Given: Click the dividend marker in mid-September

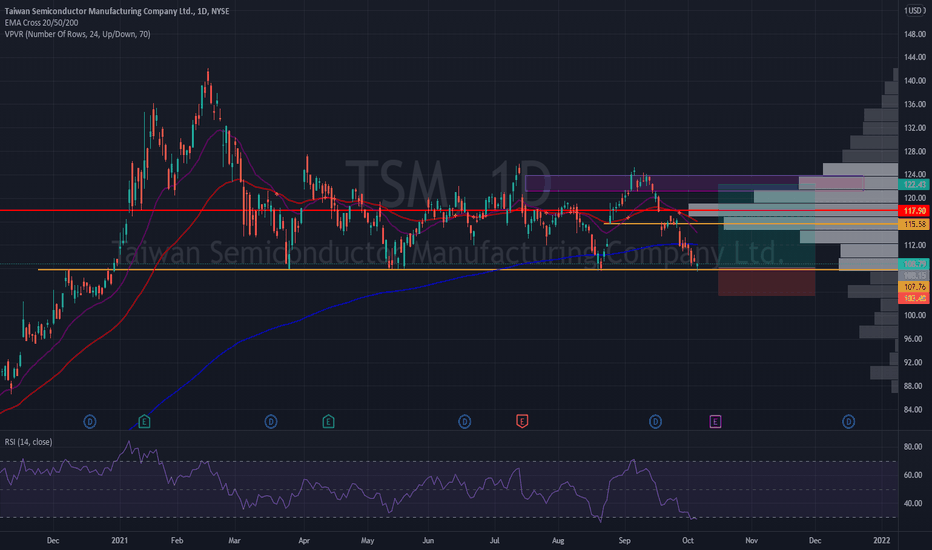Looking at the screenshot, I should pos(655,422).
